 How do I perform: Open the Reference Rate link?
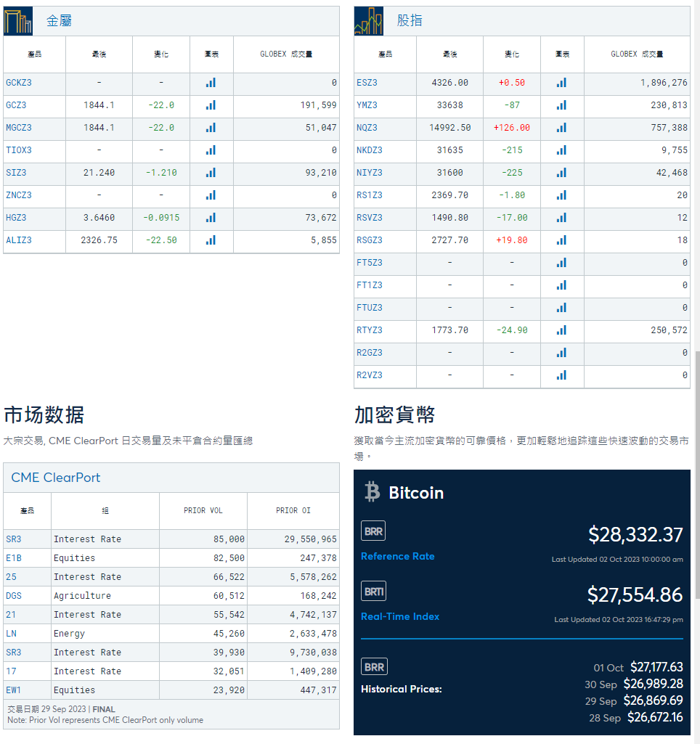398,556
